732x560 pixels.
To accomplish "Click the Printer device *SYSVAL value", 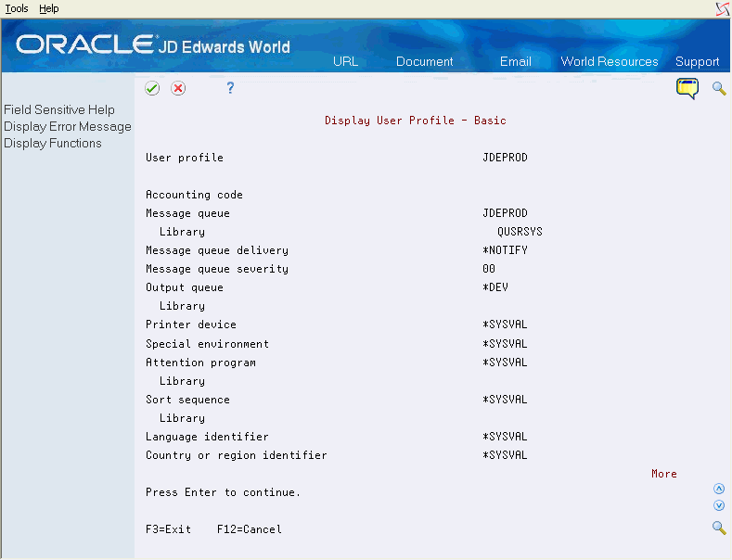I will click(505, 325).
